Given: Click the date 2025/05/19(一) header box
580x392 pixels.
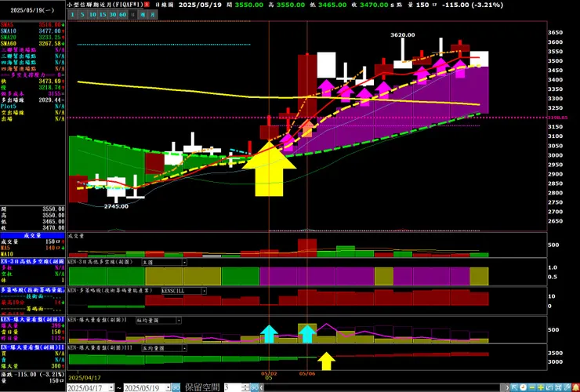Looking at the screenshot, I should pyautogui.click(x=32, y=10).
